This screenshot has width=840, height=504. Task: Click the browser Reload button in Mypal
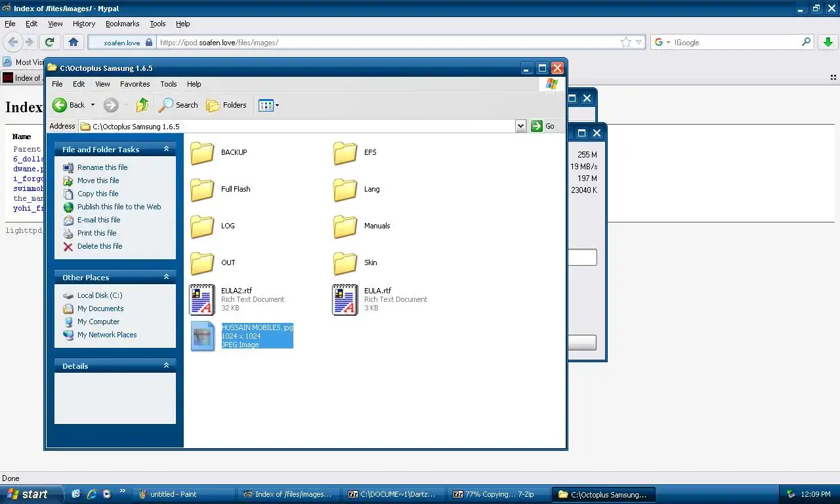[x=49, y=42]
